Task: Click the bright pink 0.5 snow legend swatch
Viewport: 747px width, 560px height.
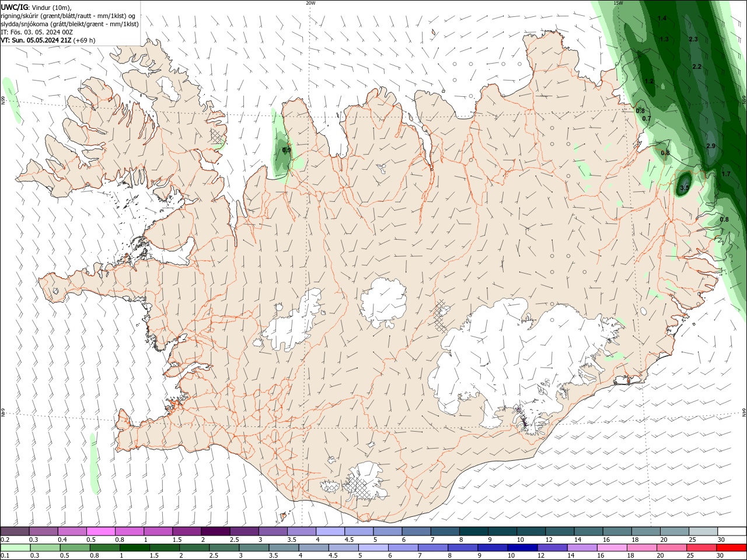Action: coord(101,531)
